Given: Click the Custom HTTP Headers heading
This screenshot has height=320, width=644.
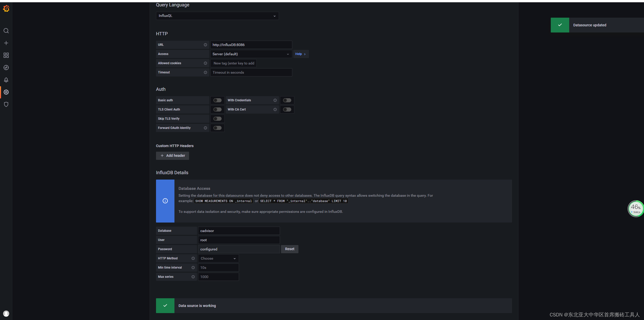Looking at the screenshot, I should coord(175,146).
